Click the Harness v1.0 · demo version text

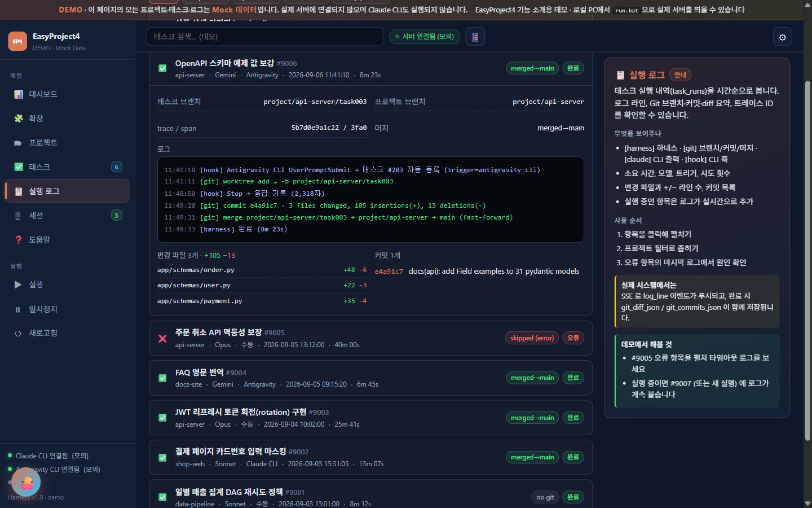pyautogui.click(x=36, y=497)
